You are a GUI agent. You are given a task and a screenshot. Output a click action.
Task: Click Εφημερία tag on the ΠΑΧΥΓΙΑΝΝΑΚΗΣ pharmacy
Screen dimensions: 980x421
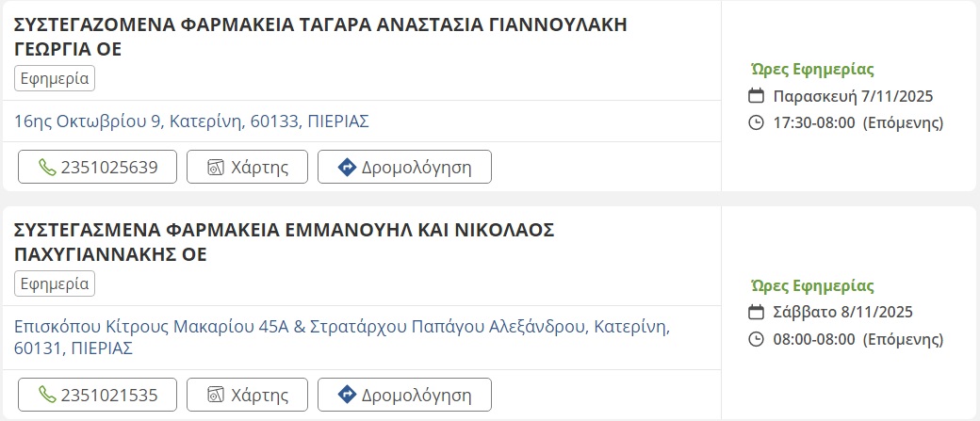pyautogui.click(x=55, y=283)
